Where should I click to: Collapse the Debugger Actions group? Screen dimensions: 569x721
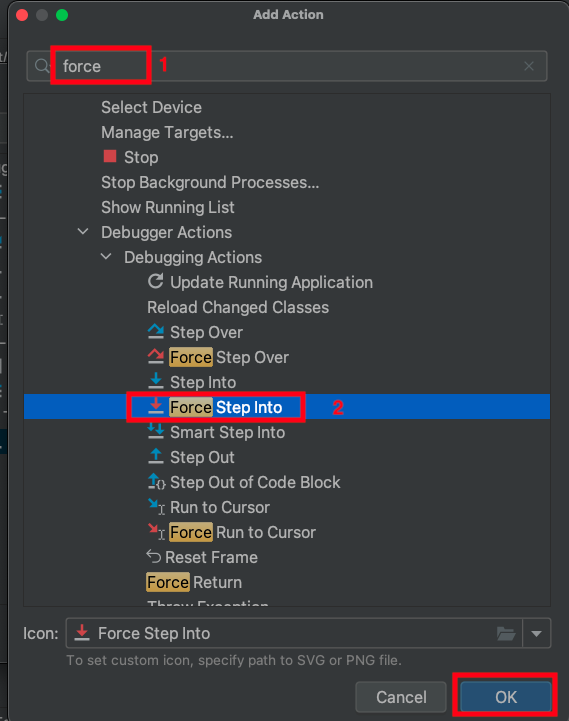[x=83, y=231]
